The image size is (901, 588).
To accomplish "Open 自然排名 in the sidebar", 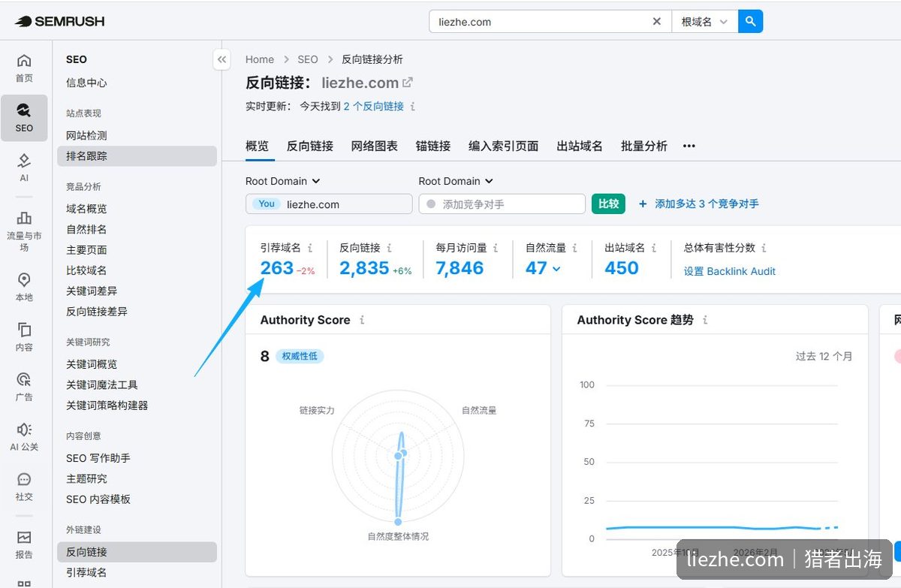I will pos(86,229).
